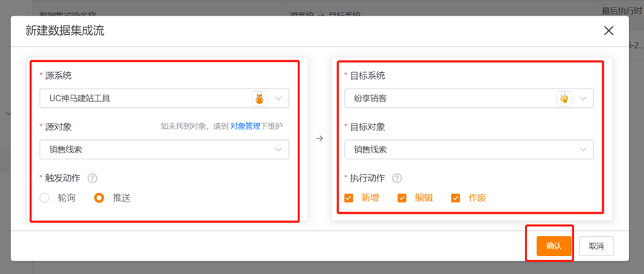Click the 纷享销客 logo icon
The width and height of the screenshot is (644, 274).
click(564, 98)
